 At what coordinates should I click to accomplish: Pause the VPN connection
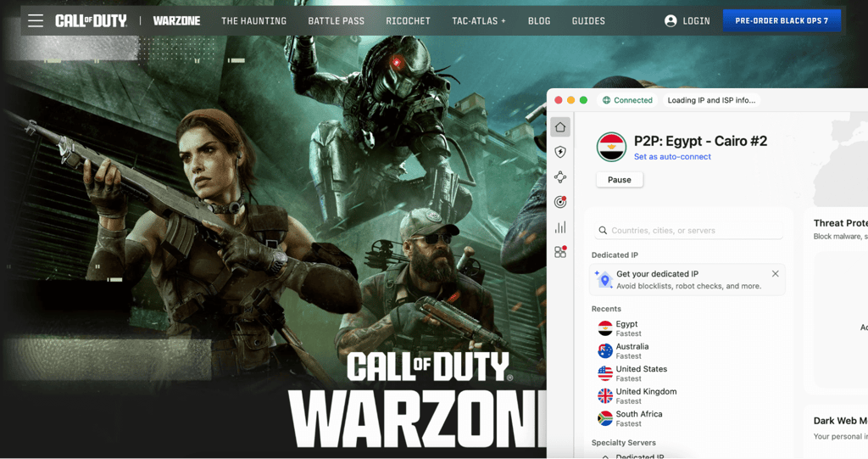click(x=620, y=180)
